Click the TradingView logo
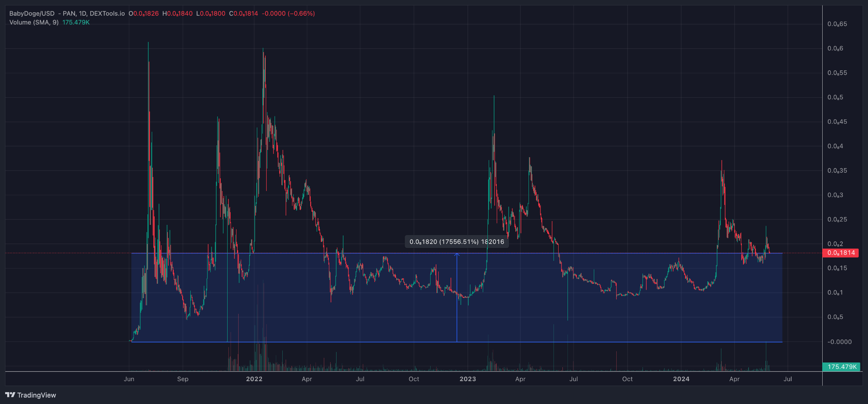The image size is (868, 404). click(31, 395)
